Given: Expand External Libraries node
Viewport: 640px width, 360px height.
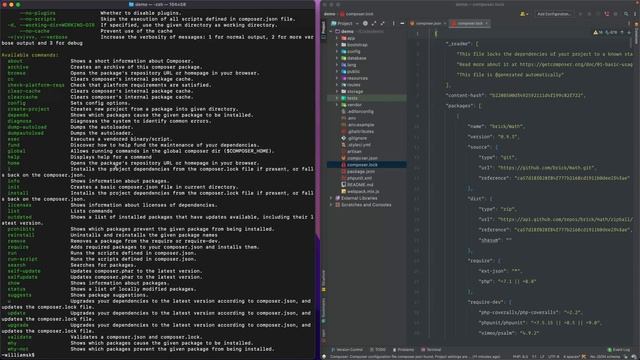Looking at the screenshot, I should coord(331,198).
